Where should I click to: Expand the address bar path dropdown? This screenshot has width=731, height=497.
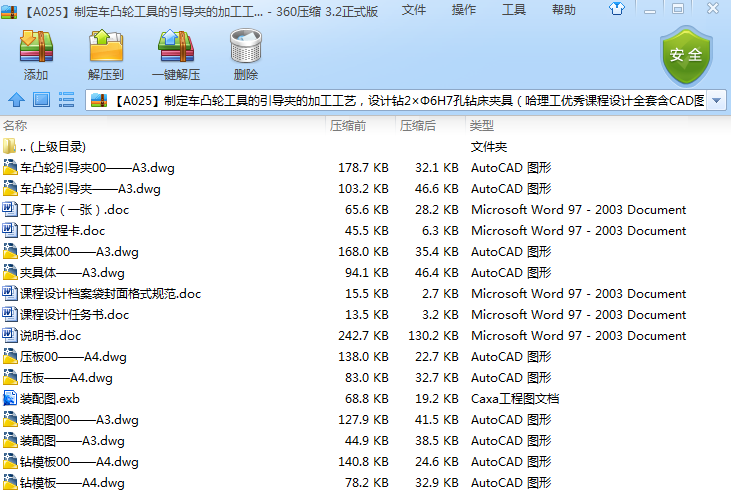pos(717,100)
